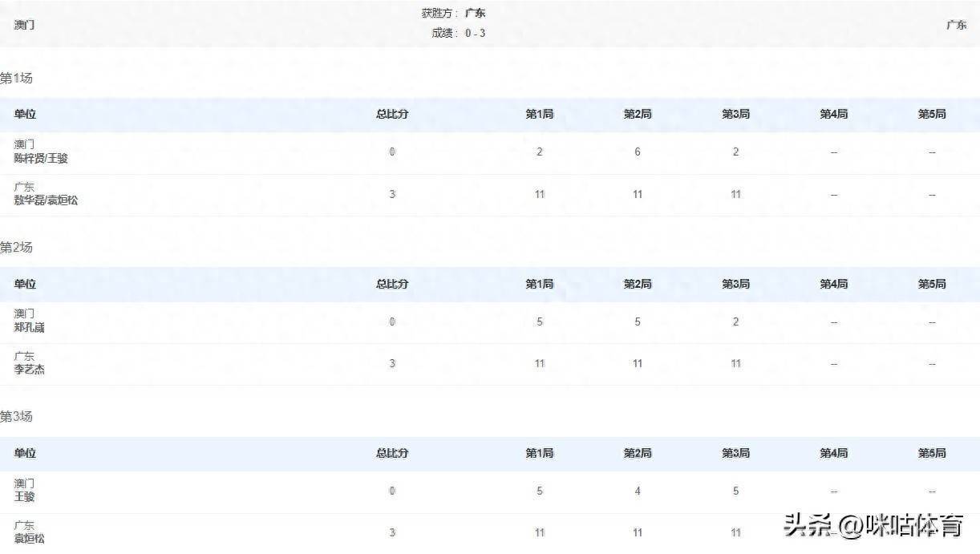Screen dimensions: 980x554
Task: Click the 成绩 0 - 3 result text
Action: coord(459,33)
